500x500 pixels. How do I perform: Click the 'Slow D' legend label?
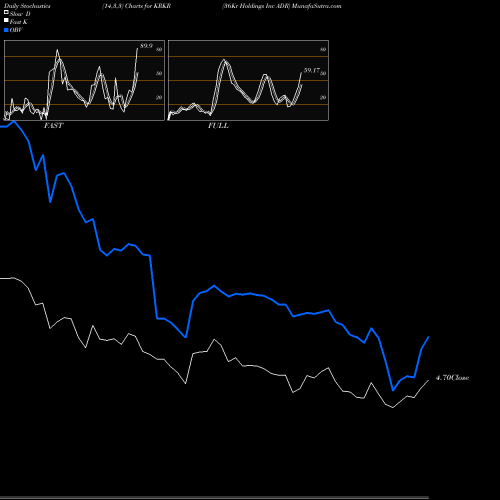[20, 14]
